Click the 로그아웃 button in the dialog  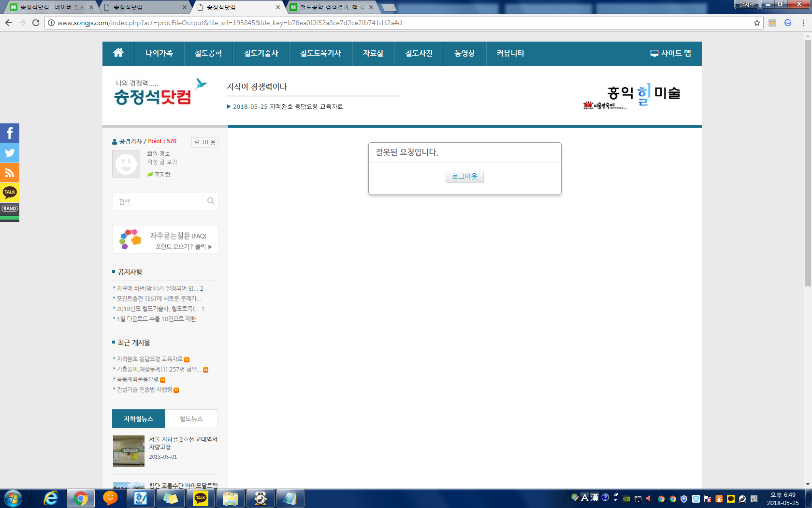[x=464, y=176]
